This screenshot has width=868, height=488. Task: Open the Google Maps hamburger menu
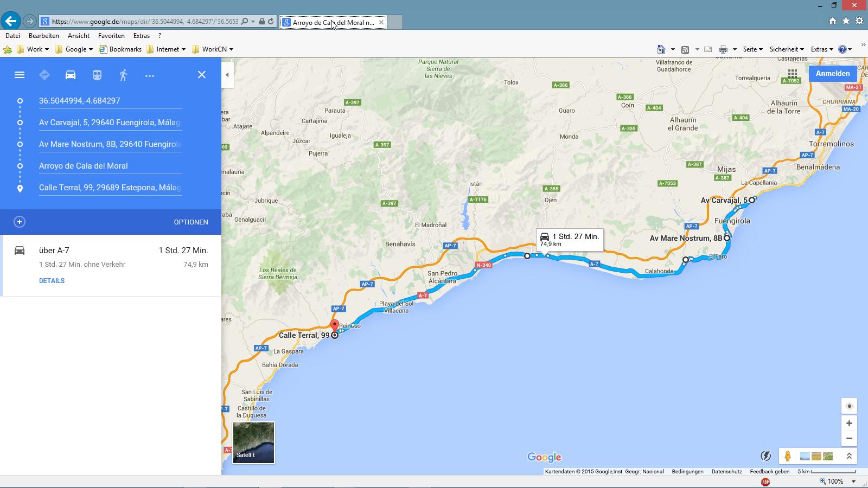[20, 75]
